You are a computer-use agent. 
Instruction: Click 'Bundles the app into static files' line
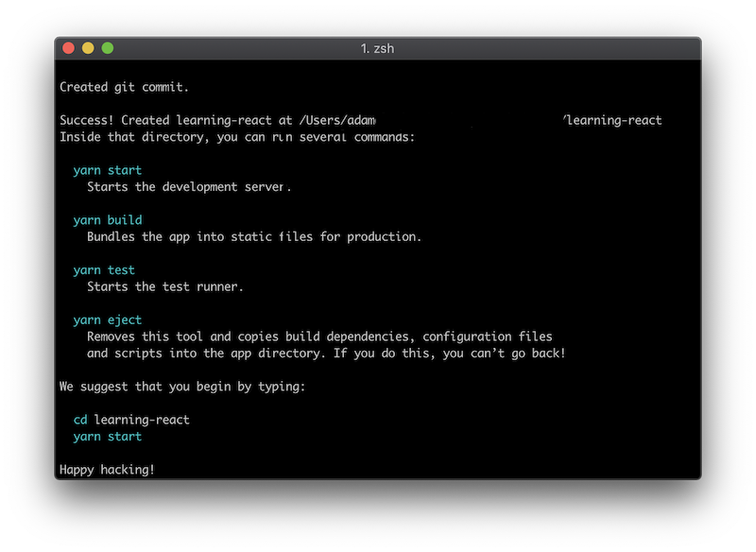point(254,236)
